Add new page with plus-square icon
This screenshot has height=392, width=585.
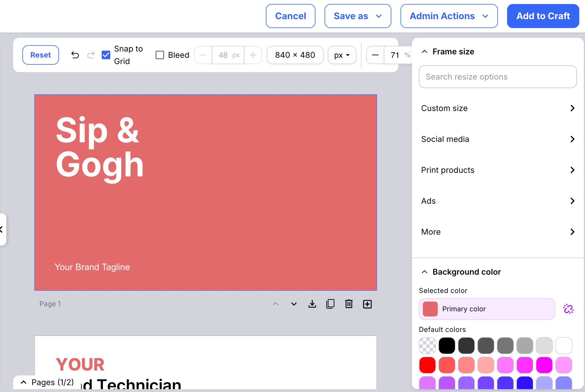367,304
